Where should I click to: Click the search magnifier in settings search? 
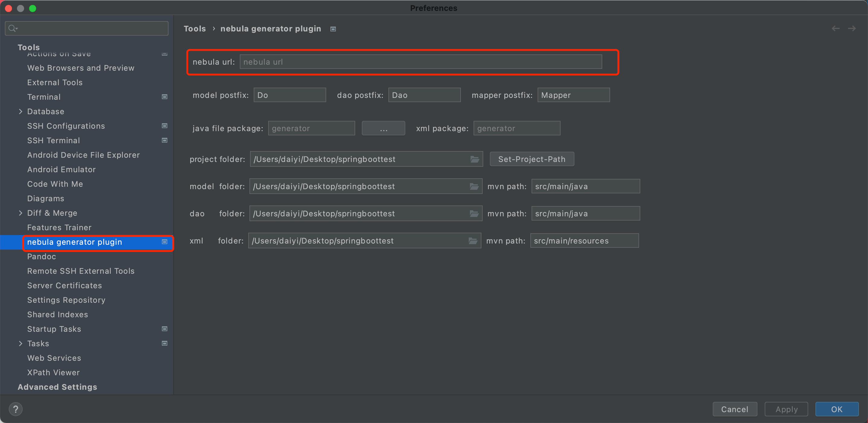tap(13, 28)
